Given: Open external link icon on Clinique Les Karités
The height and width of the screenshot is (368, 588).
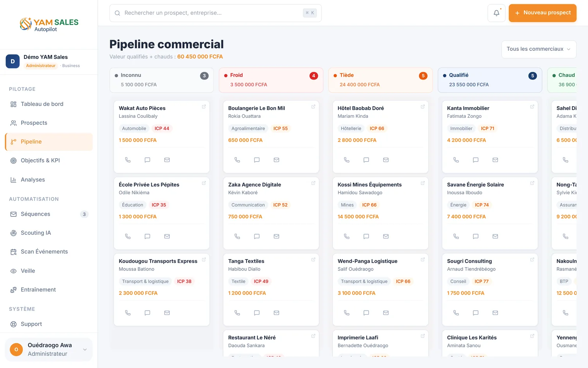Looking at the screenshot, I should [x=532, y=336].
